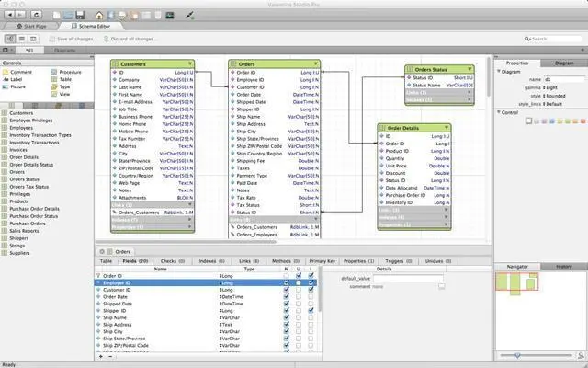
Task: Click the back navigation arrow button
Action: point(10,15)
